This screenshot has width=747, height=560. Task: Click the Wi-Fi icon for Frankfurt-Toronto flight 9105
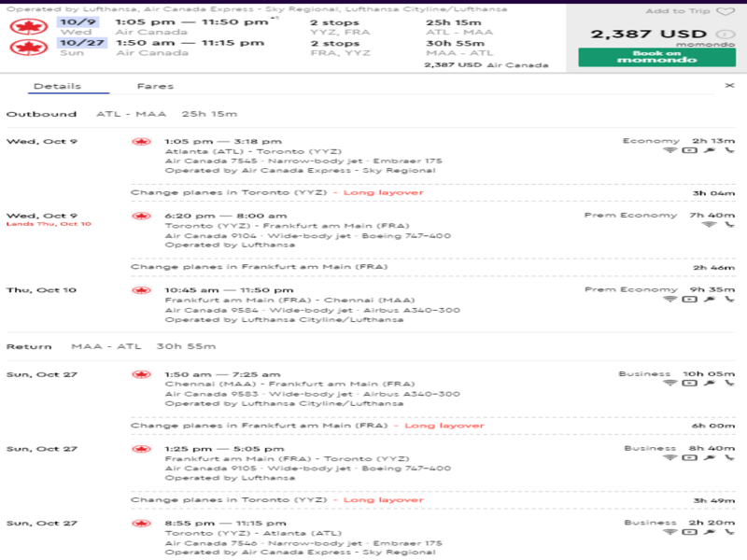669,457
